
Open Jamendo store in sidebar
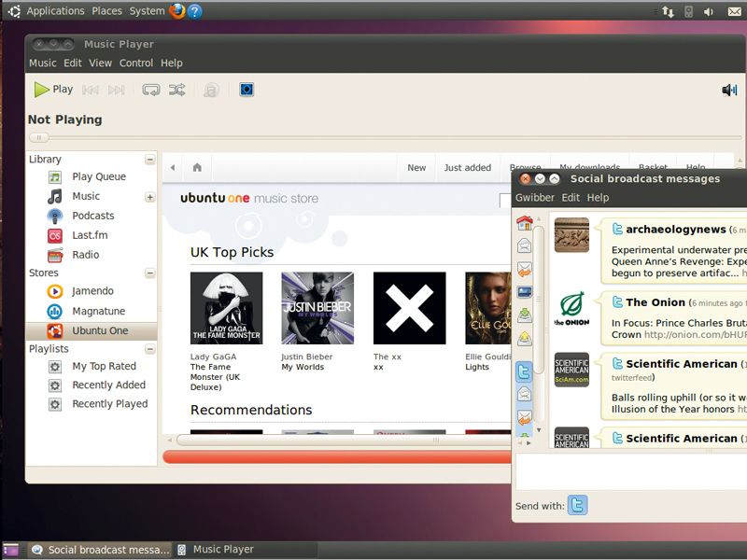92,291
